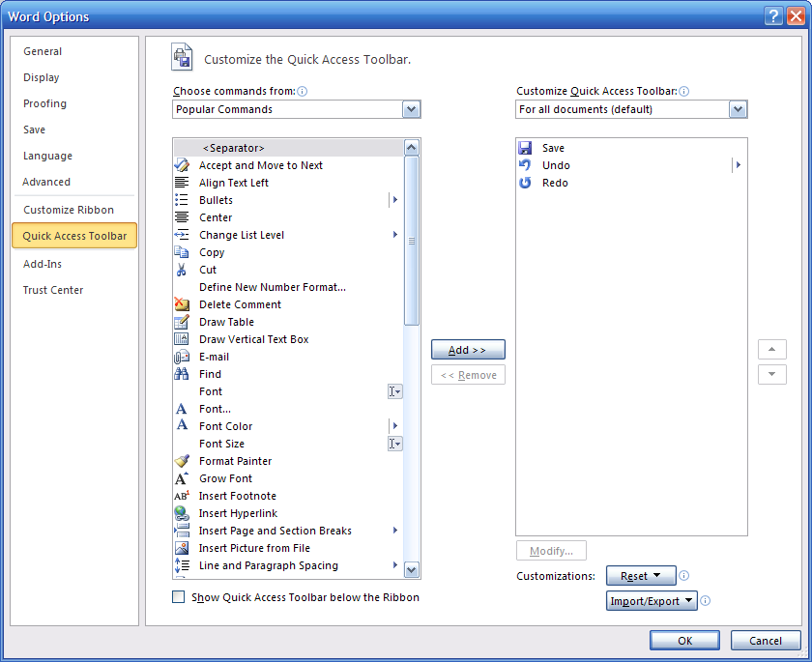Switch to the Language options page
Image resolution: width=812 pixels, height=662 pixels.
coord(74,156)
